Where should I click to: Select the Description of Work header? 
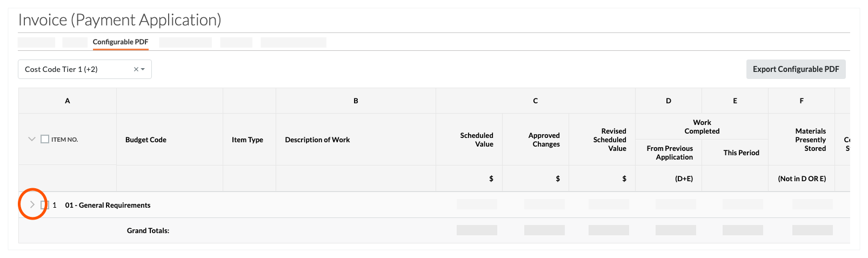pyautogui.click(x=317, y=140)
